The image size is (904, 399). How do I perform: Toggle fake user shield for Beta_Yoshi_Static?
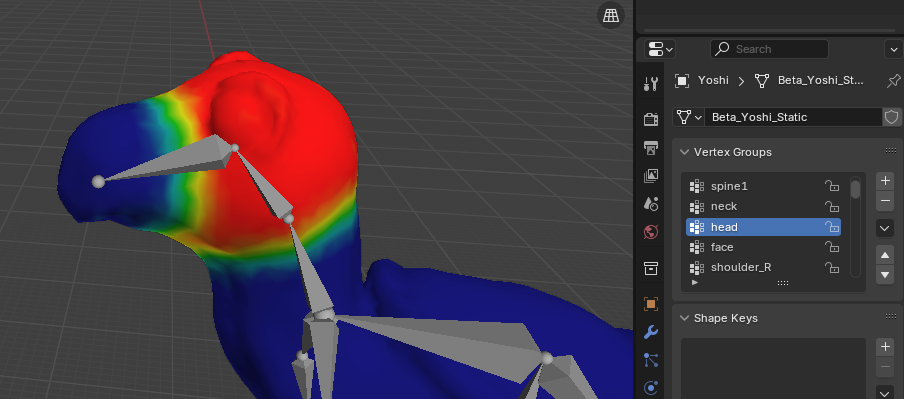point(891,117)
